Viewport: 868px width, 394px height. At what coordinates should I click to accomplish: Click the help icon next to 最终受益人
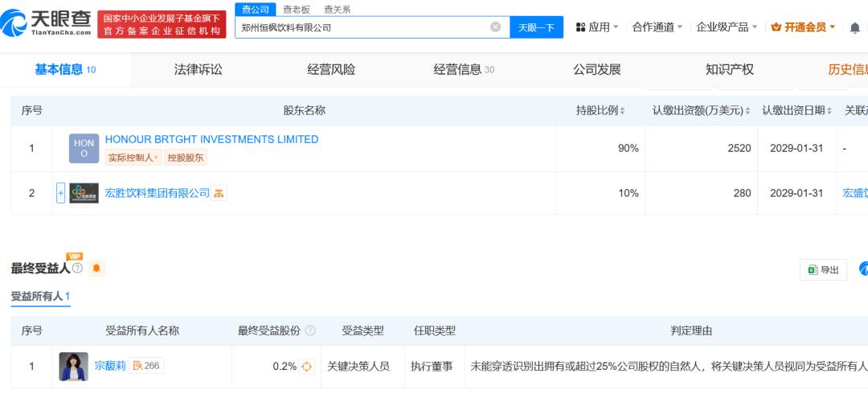click(77, 269)
